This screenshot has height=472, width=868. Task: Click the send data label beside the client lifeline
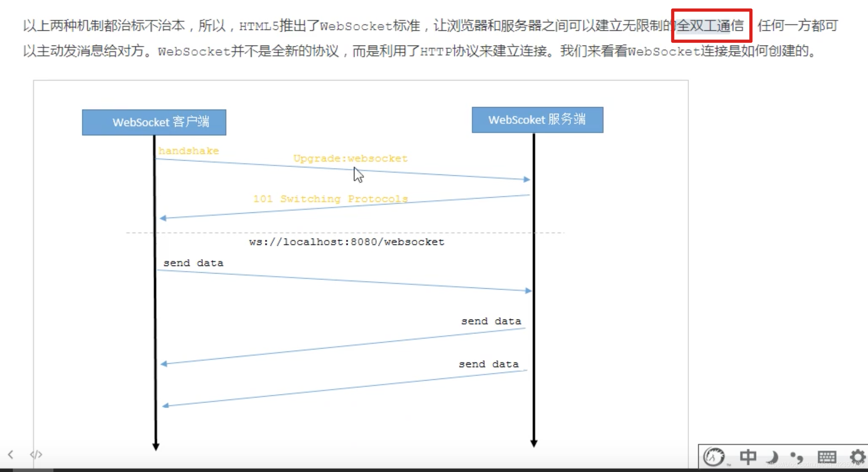tap(193, 263)
